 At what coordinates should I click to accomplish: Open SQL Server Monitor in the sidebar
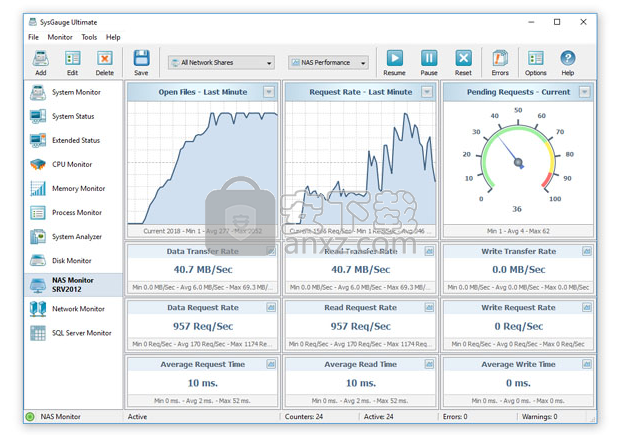coord(73,333)
